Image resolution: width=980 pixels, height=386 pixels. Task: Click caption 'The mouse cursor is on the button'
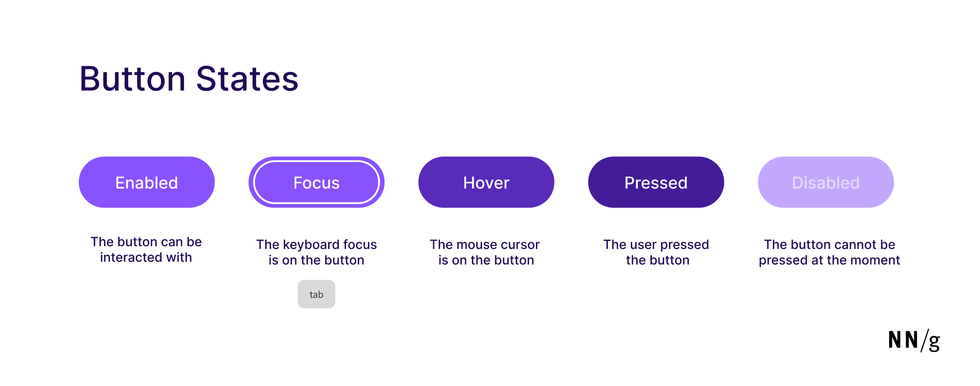[485, 252]
